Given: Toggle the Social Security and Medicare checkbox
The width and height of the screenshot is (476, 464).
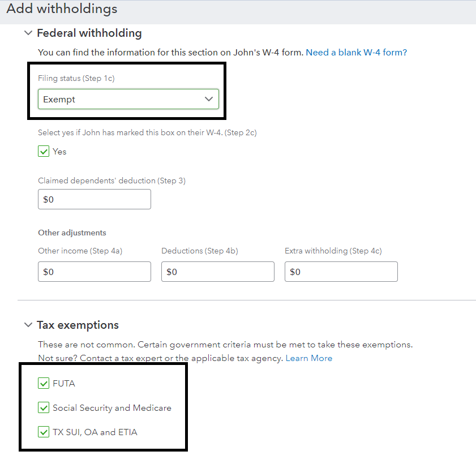Looking at the screenshot, I should [x=44, y=408].
